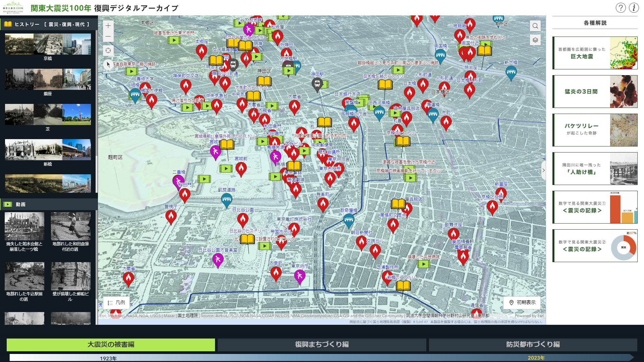Open video 地割れした和田倉家付近の道
The height and width of the screenshot is (362, 644).
point(70,227)
